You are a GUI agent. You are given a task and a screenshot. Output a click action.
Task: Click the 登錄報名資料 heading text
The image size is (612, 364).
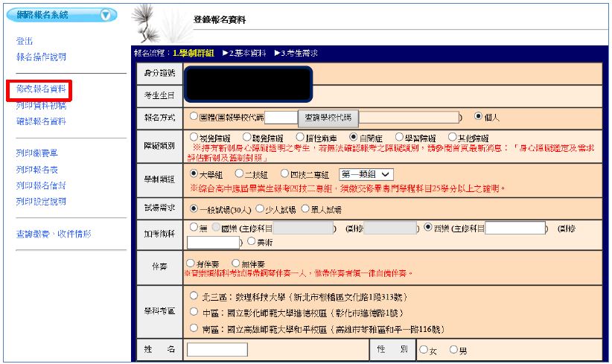pyautogui.click(x=220, y=20)
